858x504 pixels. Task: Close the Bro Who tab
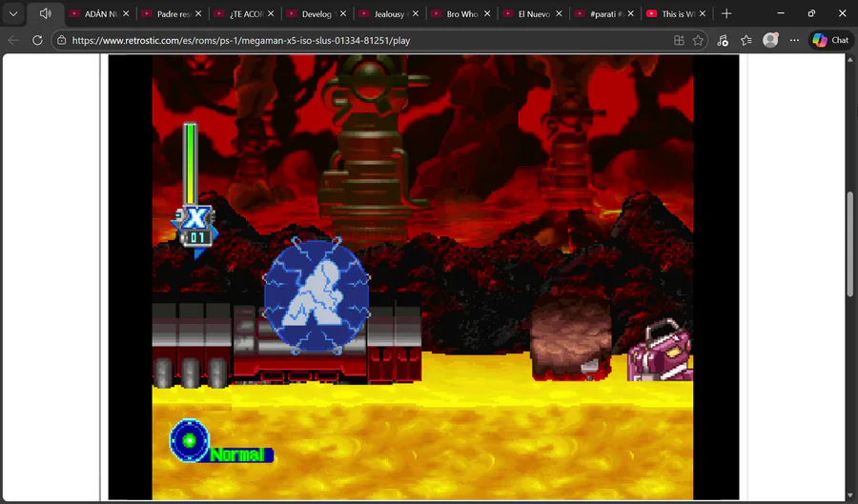click(487, 13)
